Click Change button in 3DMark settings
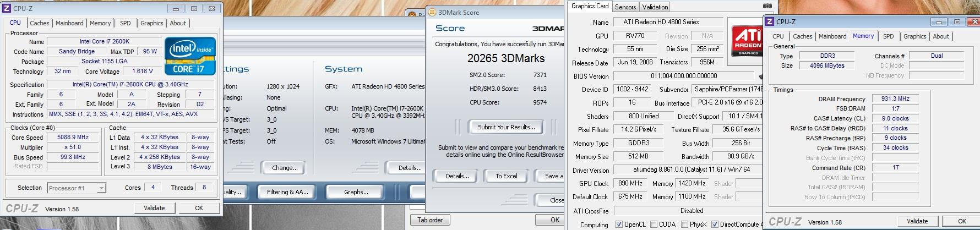The width and height of the screenshot is (980, 230). [x=285, y=168]
